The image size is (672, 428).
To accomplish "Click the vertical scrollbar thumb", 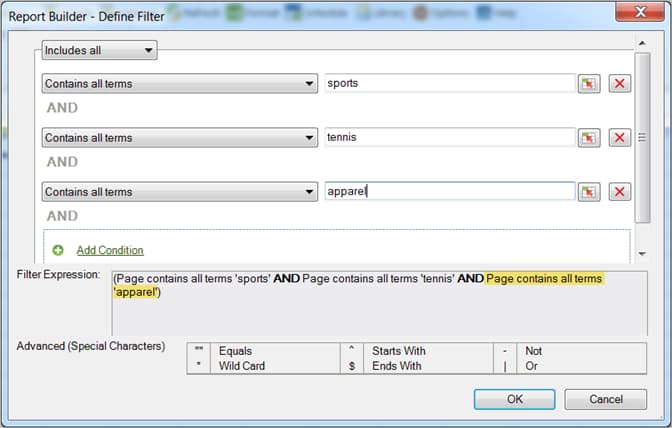I will (642, 138).
